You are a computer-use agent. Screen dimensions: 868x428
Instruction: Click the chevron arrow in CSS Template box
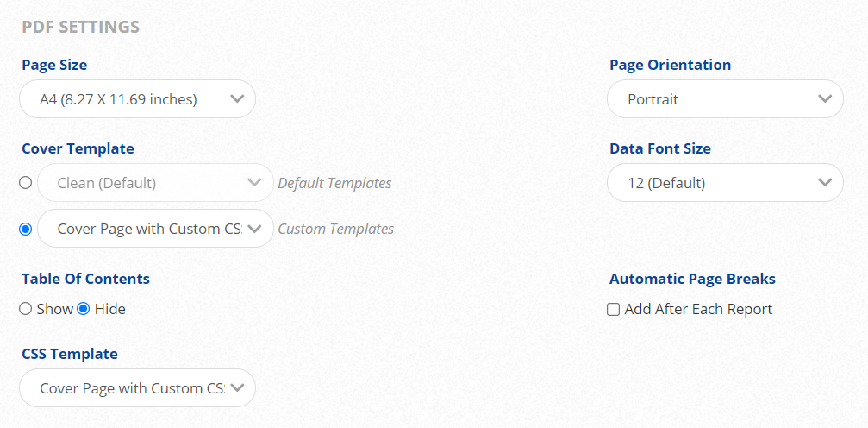point(238,388)
